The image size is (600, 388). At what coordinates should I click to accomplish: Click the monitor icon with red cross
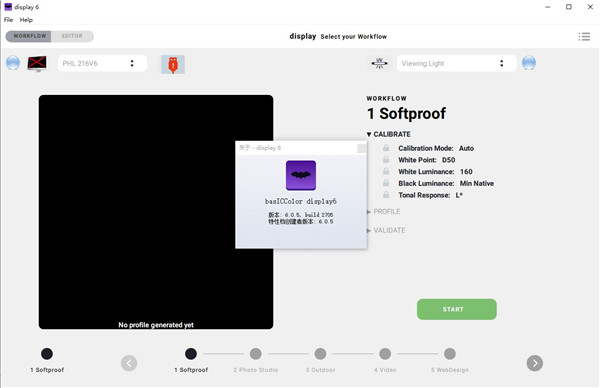37,63
